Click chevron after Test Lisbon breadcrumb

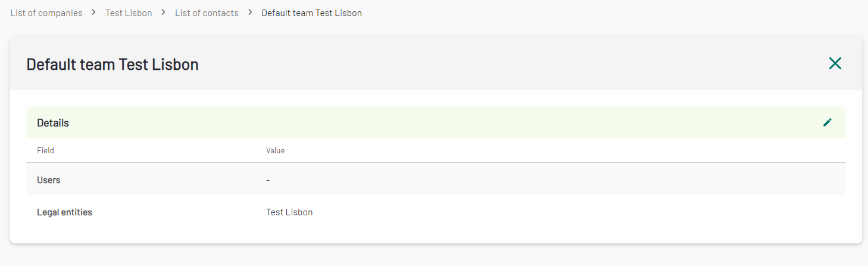click(164, 13)
